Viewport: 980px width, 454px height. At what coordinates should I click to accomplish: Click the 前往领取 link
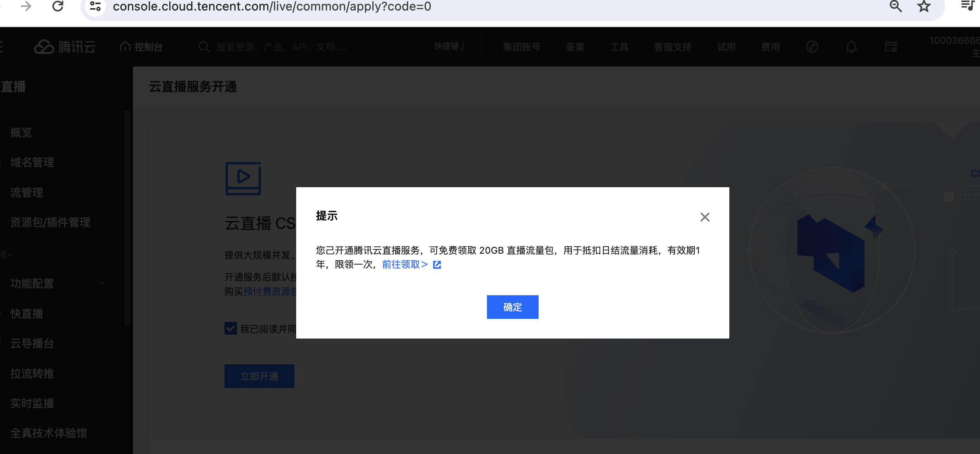[404, 265]
